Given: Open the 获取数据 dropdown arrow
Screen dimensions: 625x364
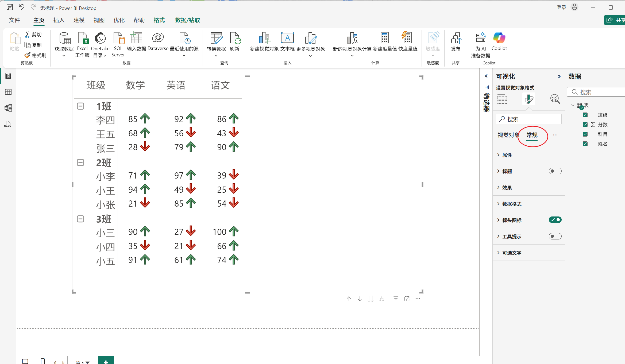Looking at the screenshot, I should coord(64,56).
